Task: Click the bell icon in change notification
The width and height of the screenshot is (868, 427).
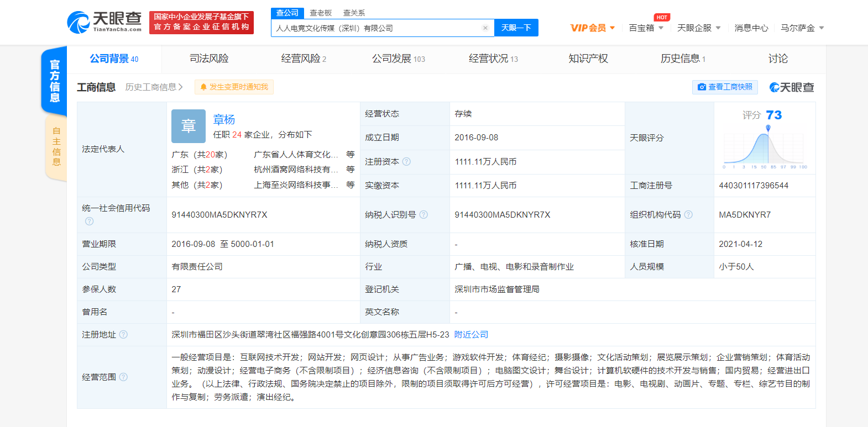Action: pos(203,87)
